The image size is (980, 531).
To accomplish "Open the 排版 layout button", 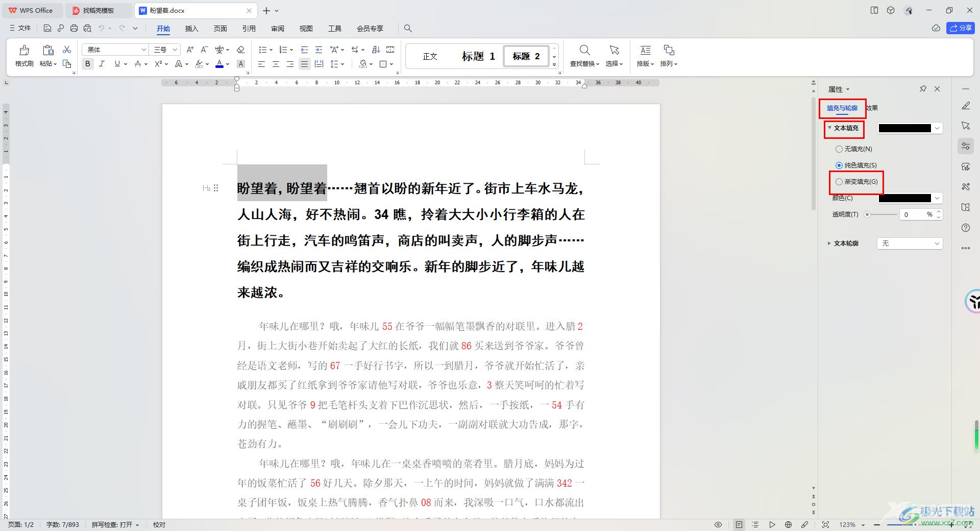I will [x=645, y=55].
